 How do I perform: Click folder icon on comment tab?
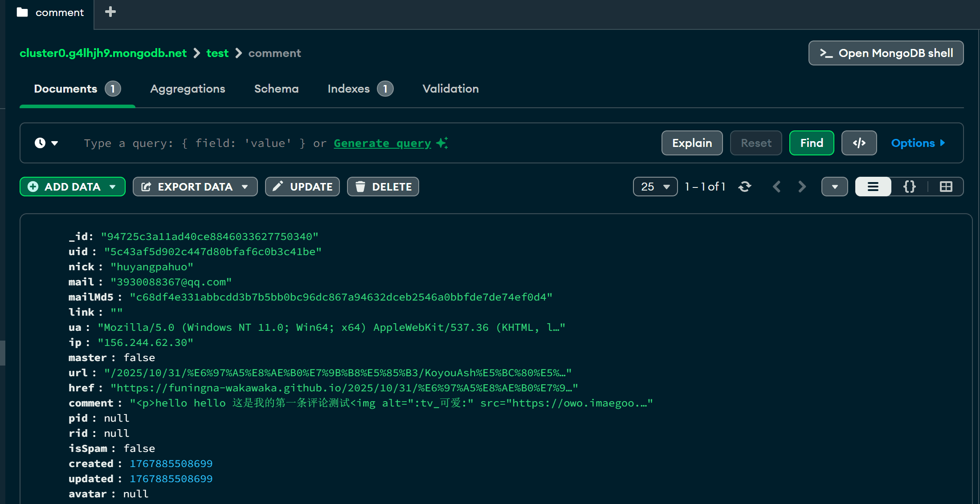click(22, 12)
